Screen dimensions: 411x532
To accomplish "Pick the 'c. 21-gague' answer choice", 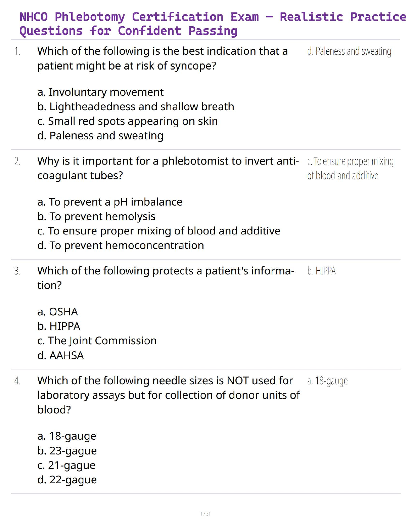I will point(66,465).
